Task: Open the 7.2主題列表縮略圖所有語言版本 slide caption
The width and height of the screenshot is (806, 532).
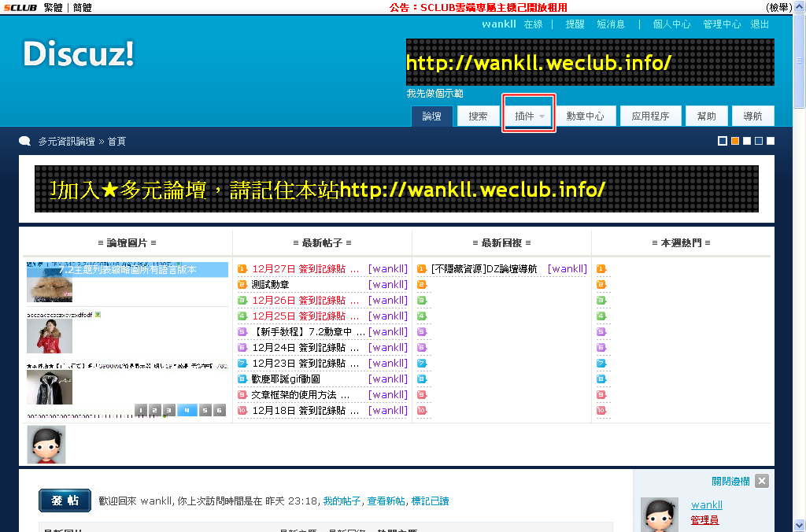Action: click(x=128, y=269)
